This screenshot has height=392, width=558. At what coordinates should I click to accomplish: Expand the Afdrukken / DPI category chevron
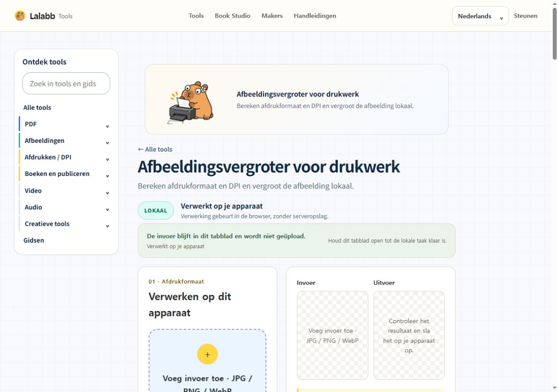point(107,160)
